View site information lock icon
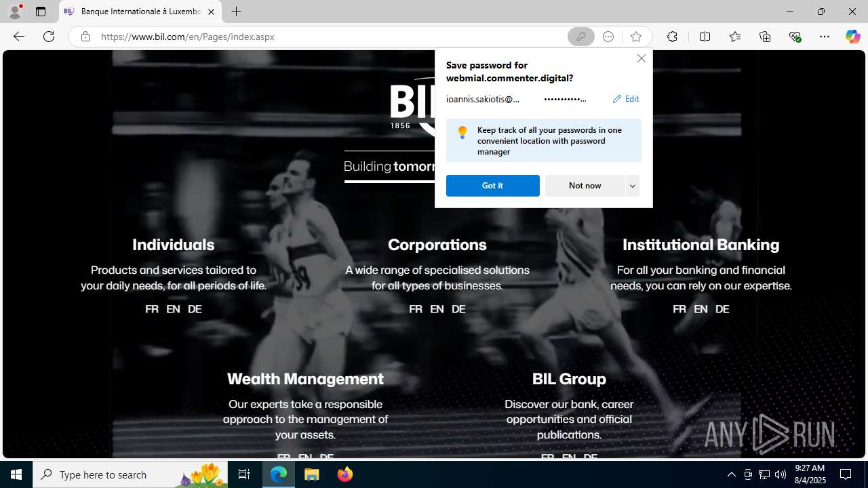 tap(85, 37)
